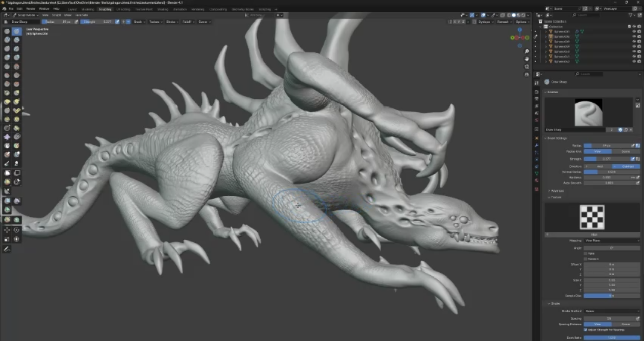Select the Annotate tool
The height and width of the screenshot is (341, 644).
tap(7, 249)
